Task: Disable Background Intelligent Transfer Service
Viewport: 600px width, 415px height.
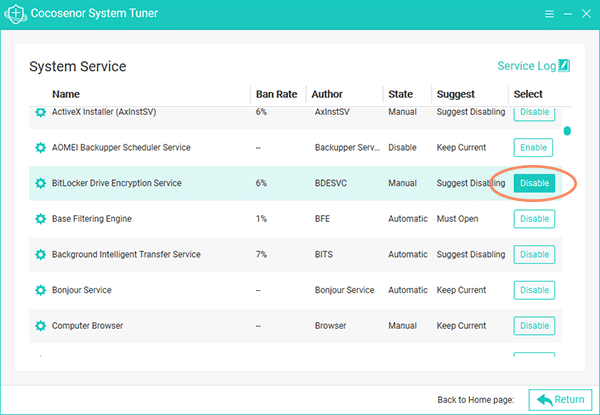Action: point(534,254)
